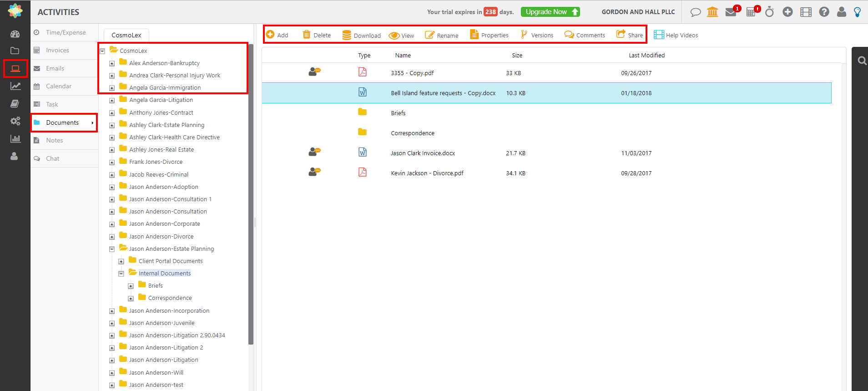
Task: Open Chat section
Action: [65, 158]
